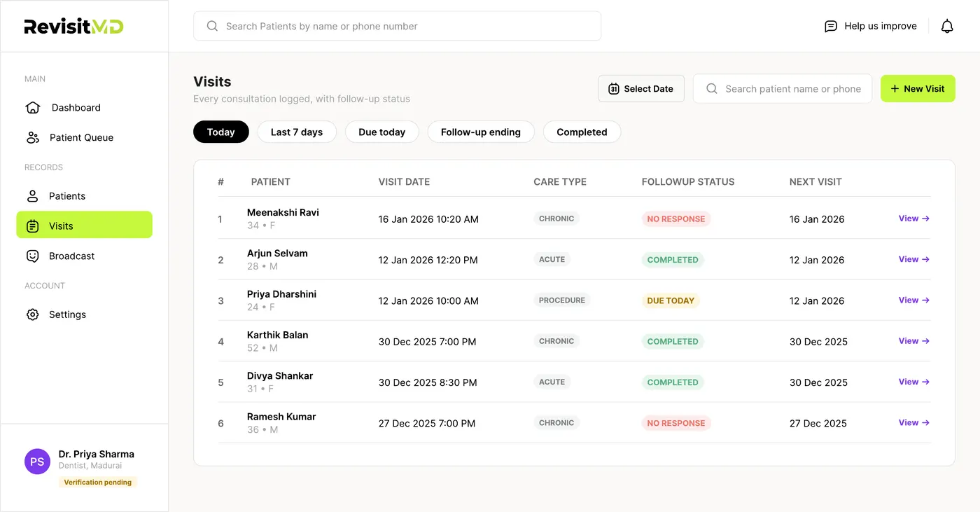Image resolution: width=980 pixels, height=512 pixels.
Task: Click COMPLETED status for Arjun Selvam
Action: coord(673,260)
